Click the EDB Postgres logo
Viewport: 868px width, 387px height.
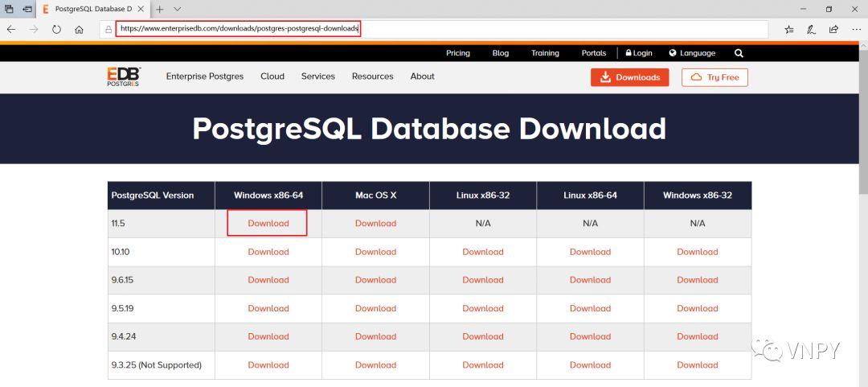coord(124,77)
